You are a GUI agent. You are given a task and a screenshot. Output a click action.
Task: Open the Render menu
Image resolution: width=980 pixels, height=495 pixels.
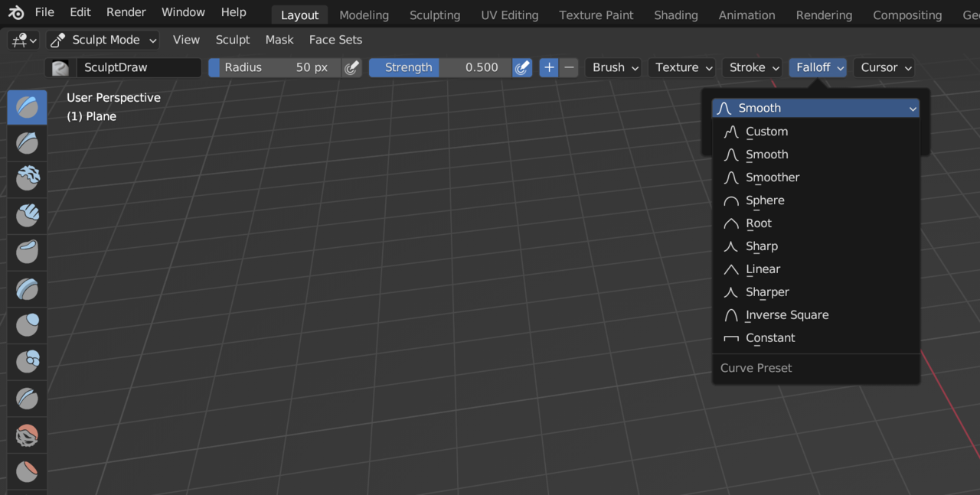126,12
